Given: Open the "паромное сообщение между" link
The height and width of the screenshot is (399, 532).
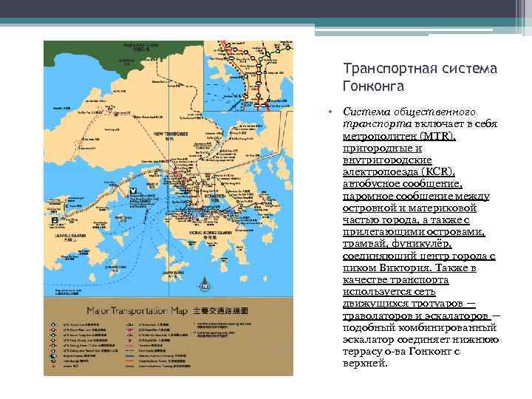Looking at the screenshot, I should coord(416,196).
